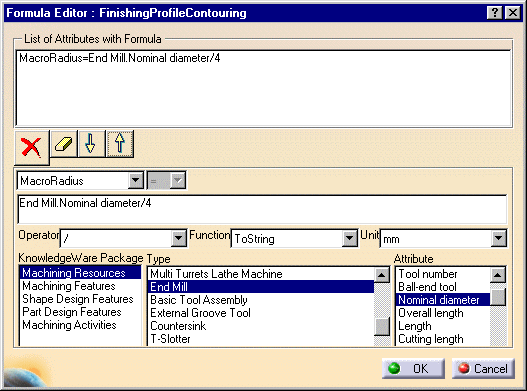Click the move formula down arrow icon
527x391 pixels.
pos(91,144)
